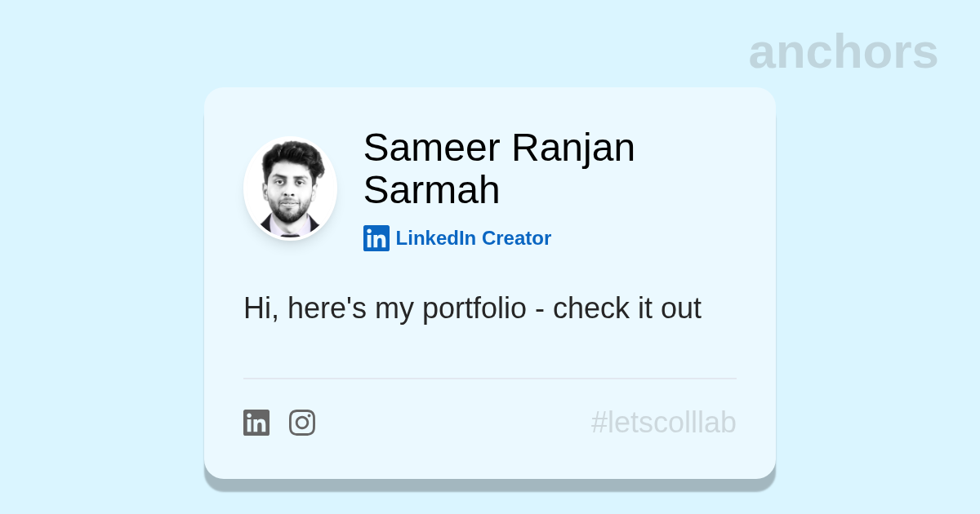Screen dimensions: 980x514
Task: Click the word "here's" in the tagline
Action: [327, 308]
